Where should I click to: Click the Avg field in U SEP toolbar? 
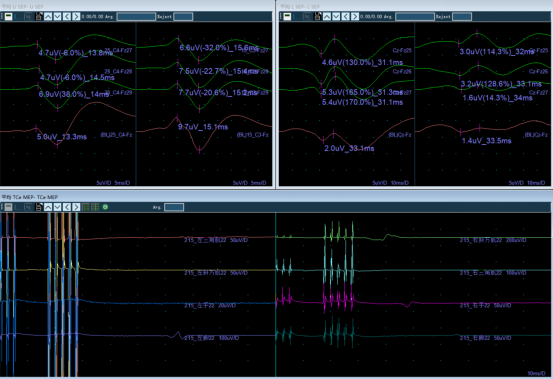click(x=136, y=17)
